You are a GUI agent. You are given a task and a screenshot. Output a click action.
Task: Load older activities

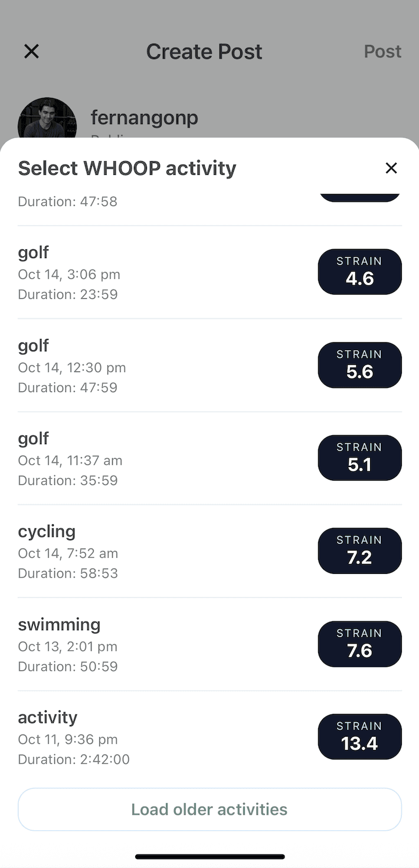tap(209, 809)
